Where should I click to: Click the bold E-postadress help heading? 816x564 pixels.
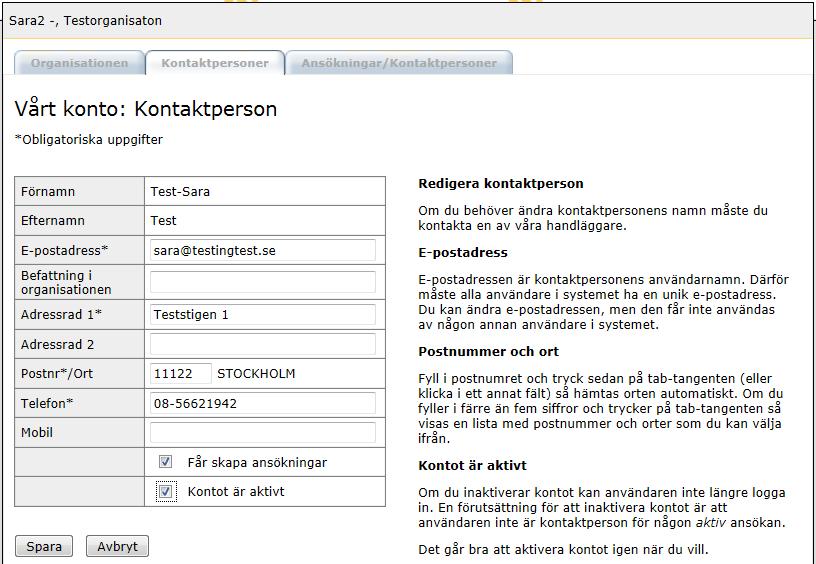(x=463, y=253)
